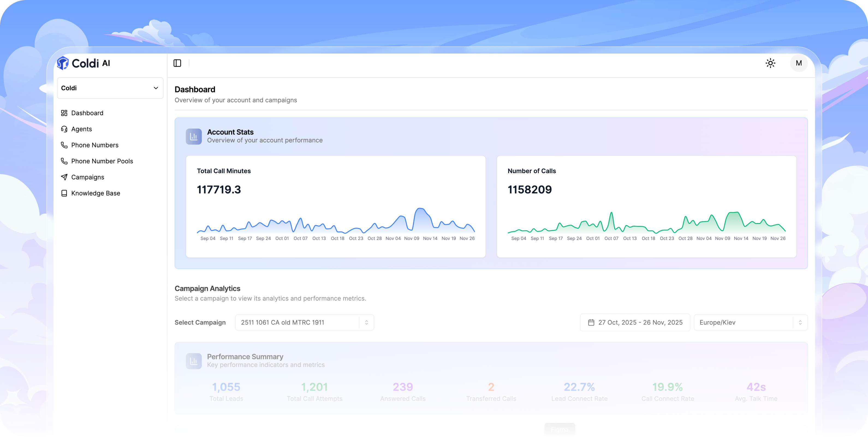Open the Dashboard menu item in sidebar
The width and height of the screenshot is (868, 437).
click(x=87, y=113)
